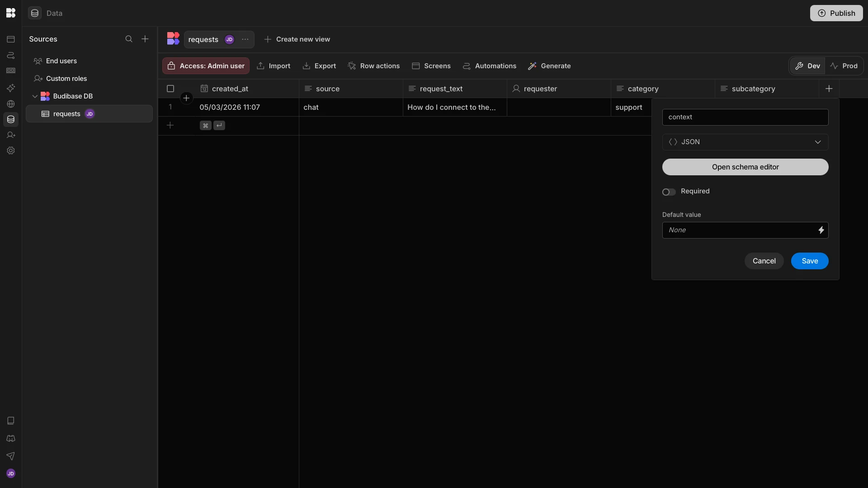
Task: Click the search icon in Sources panel
Action: pos(129,39)
